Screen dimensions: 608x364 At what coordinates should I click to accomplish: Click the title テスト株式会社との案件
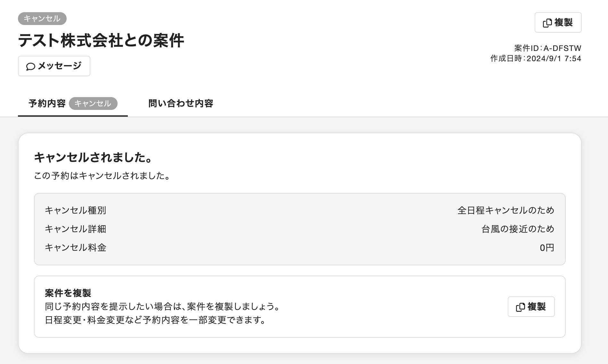point(101,41)
